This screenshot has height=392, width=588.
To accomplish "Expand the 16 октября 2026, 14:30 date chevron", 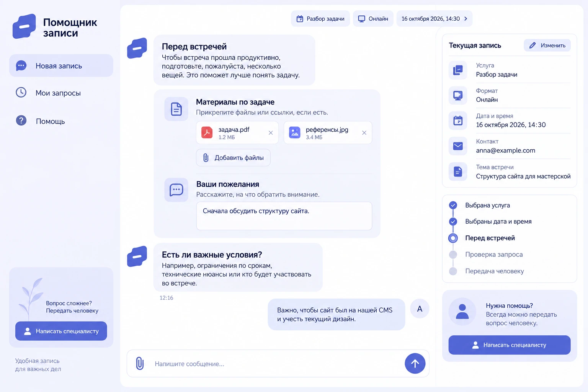I will coord(466,19).
